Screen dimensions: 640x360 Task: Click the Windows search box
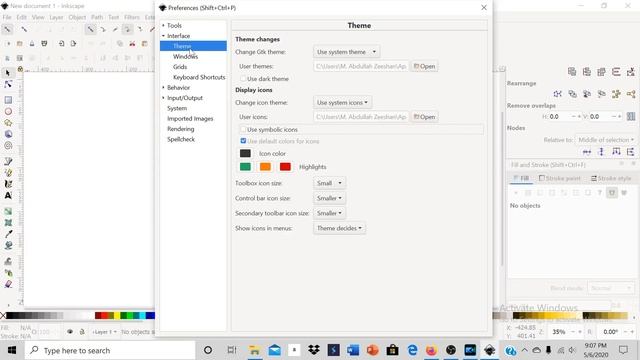coord(110,350)
